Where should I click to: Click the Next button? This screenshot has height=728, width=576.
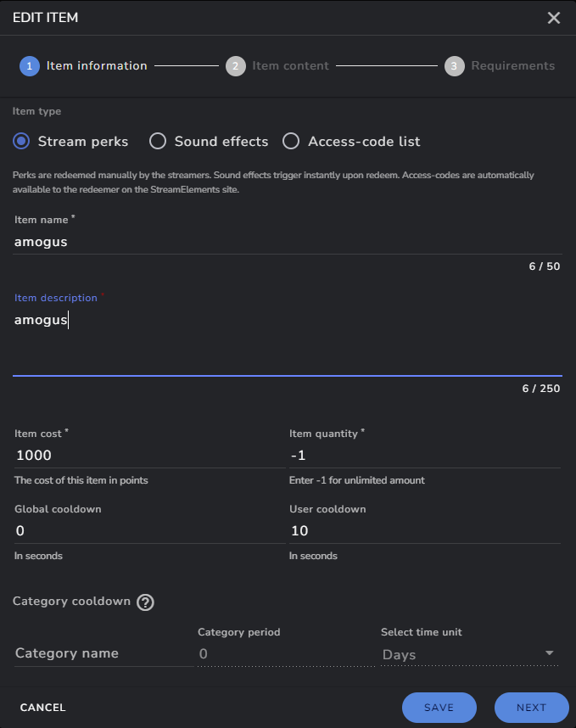pos(531,708)
